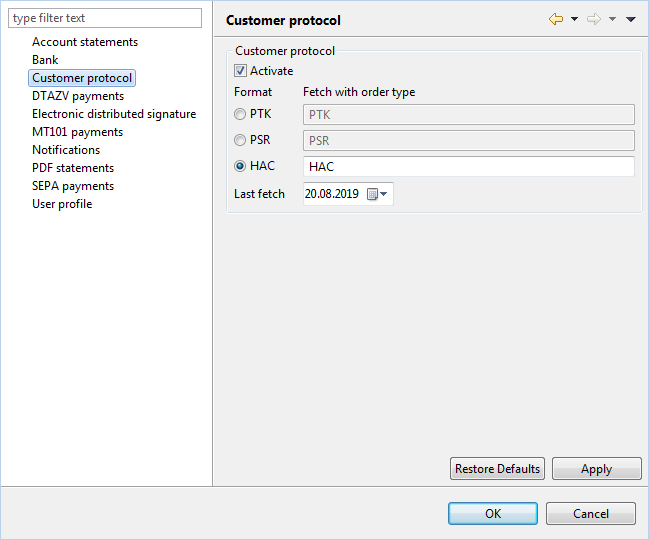This screenshot has height=540, width=649.
Task: Uncheck the Activate checkbox
Action: [240, 71]
